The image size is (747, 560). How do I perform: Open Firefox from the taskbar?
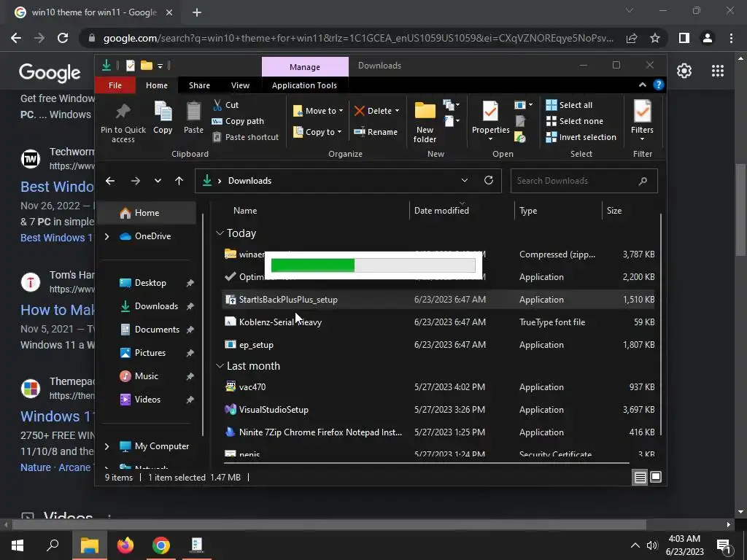point(125,545)
